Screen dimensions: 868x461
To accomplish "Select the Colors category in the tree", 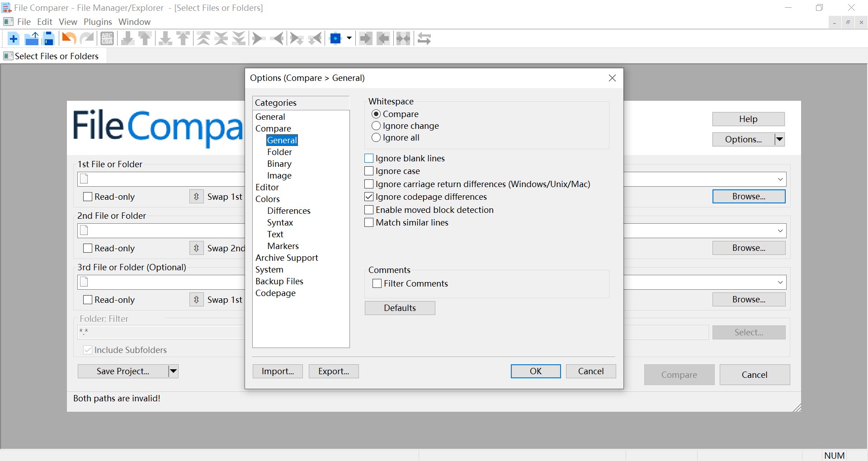I will (x=268, y=199).
